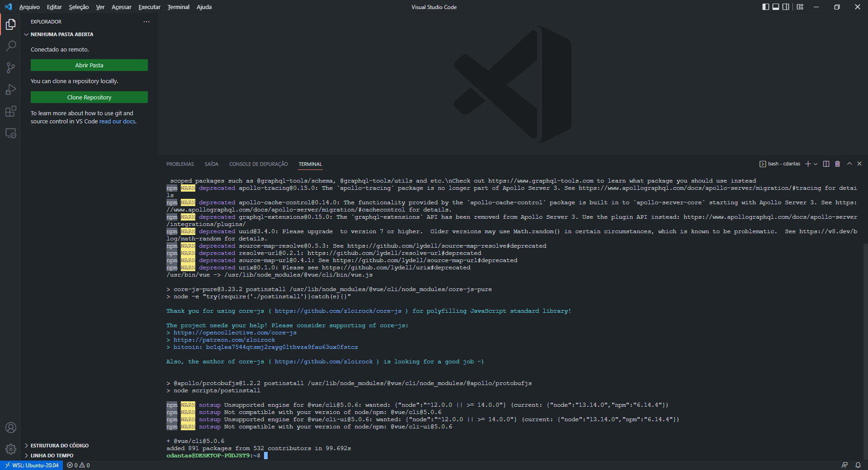Open the patreon.com/zloirock link in terminal
Viewport: 868px width, 470px height.
tap(224, 340)
